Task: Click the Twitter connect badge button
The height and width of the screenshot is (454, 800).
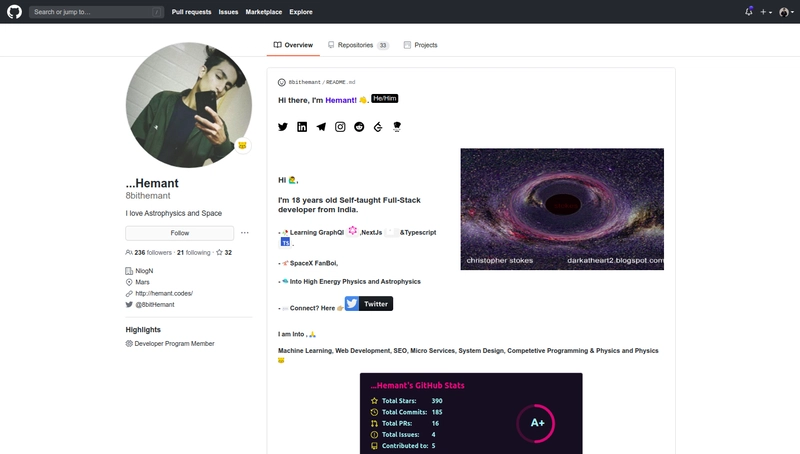Action: click(x=368, y=304)
